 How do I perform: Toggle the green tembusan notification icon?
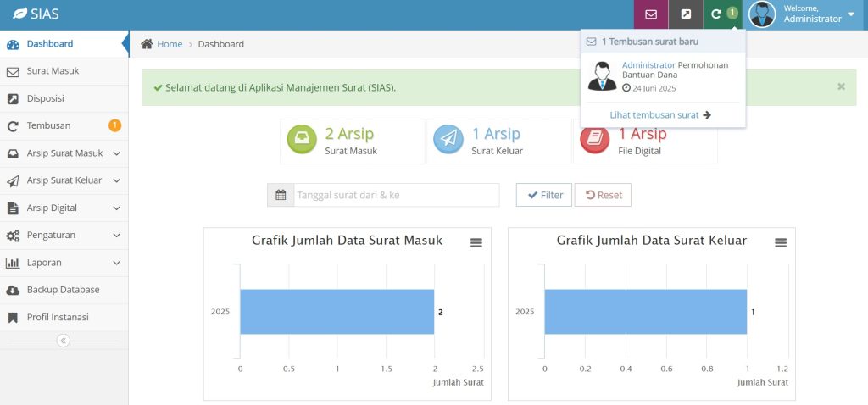pos(723,14)
